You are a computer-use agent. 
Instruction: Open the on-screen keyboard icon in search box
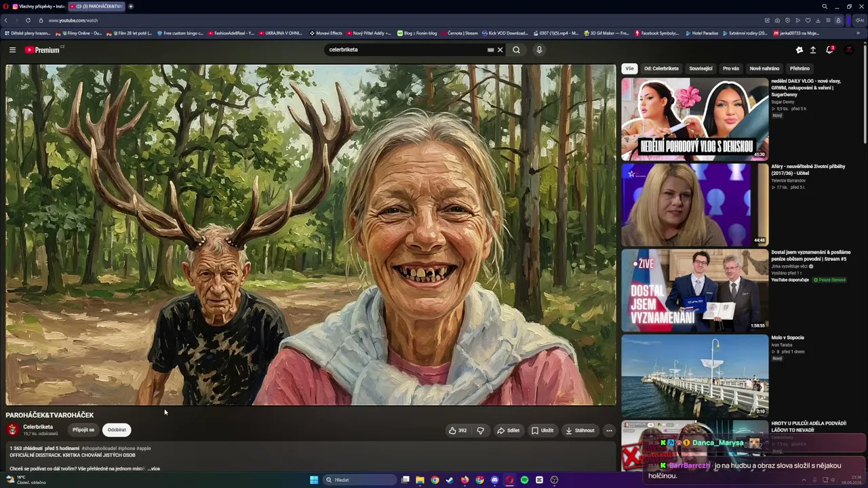[490, 49]
